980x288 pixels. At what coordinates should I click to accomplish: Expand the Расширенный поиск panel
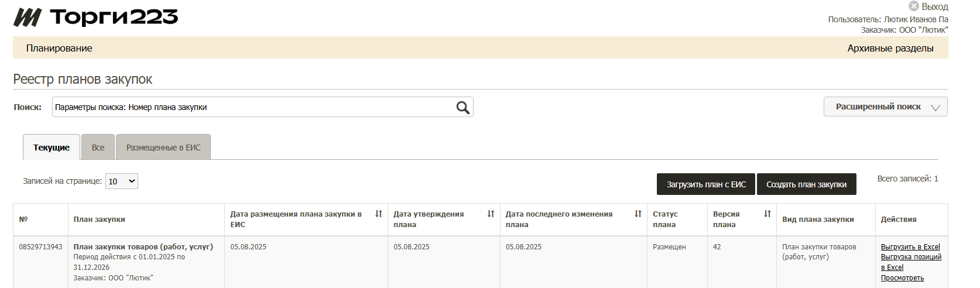(885, 107)
